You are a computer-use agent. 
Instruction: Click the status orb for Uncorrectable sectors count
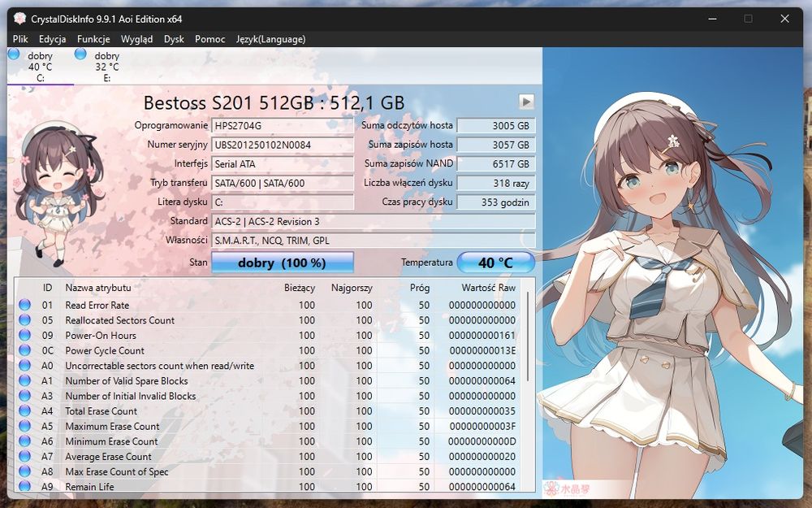tap(24, 365)
